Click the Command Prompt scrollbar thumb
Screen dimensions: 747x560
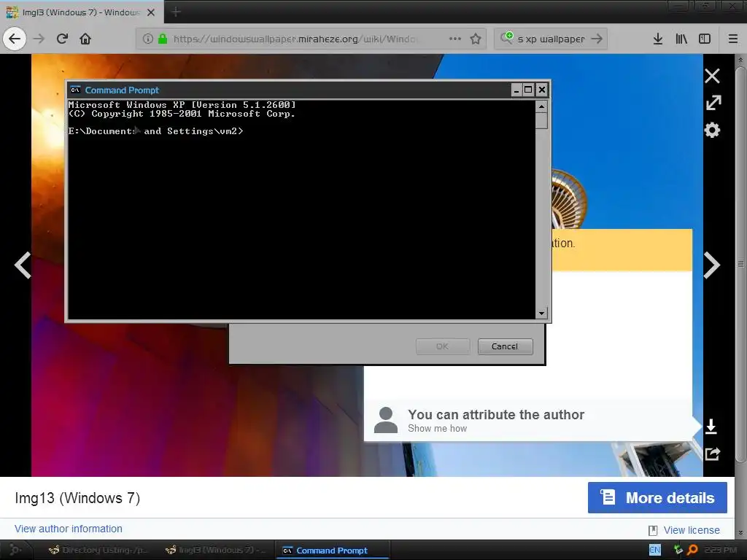[541, 121]
